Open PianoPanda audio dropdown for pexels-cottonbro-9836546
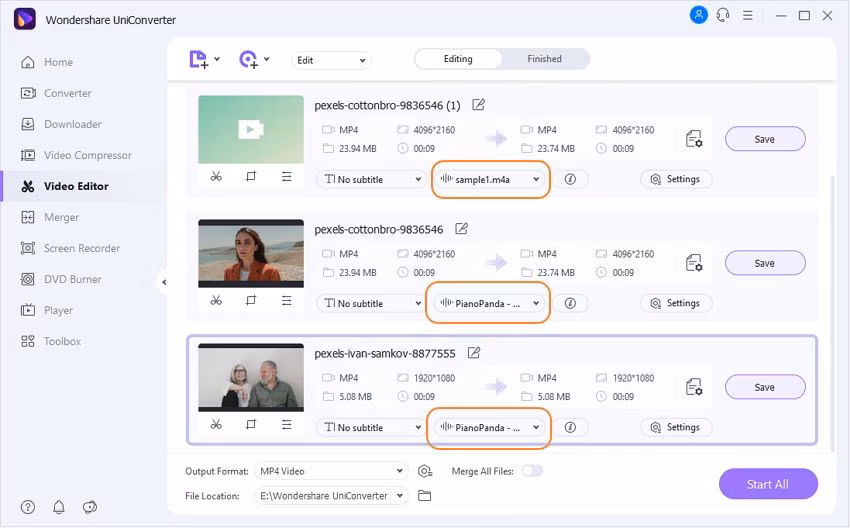 pos(490,303)
